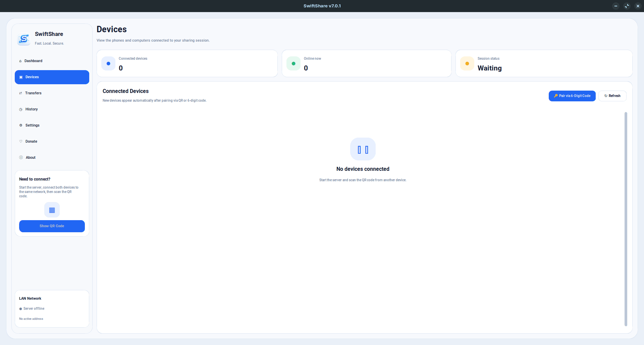Restore the SwiftShare window size
This screenshot has height=345, width=644.
tap(627, 6)
